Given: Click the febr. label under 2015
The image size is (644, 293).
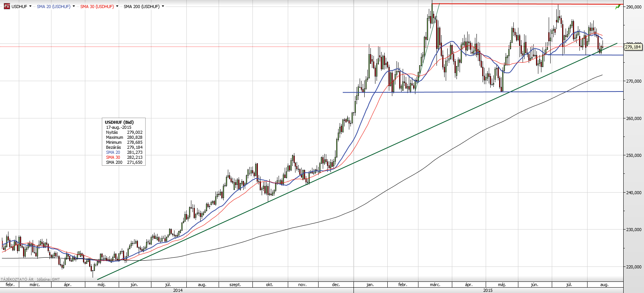Looking at the screenshot, I should pos(403,285).
